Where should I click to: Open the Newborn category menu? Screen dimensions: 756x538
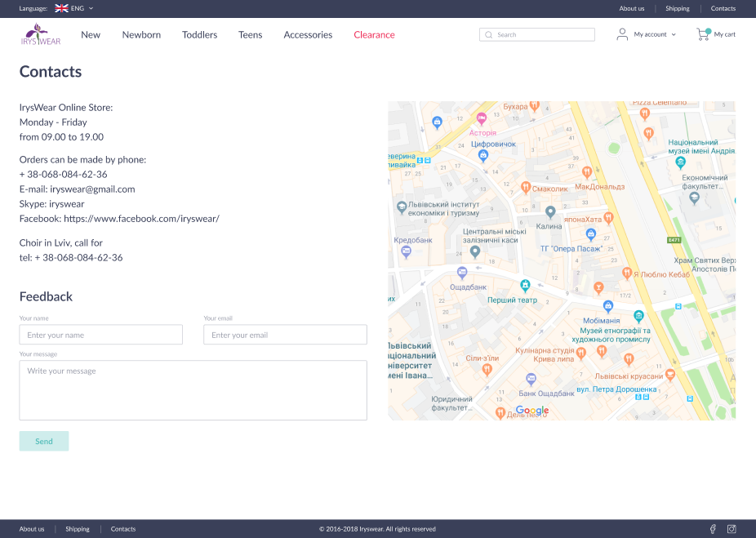point(141,35)
